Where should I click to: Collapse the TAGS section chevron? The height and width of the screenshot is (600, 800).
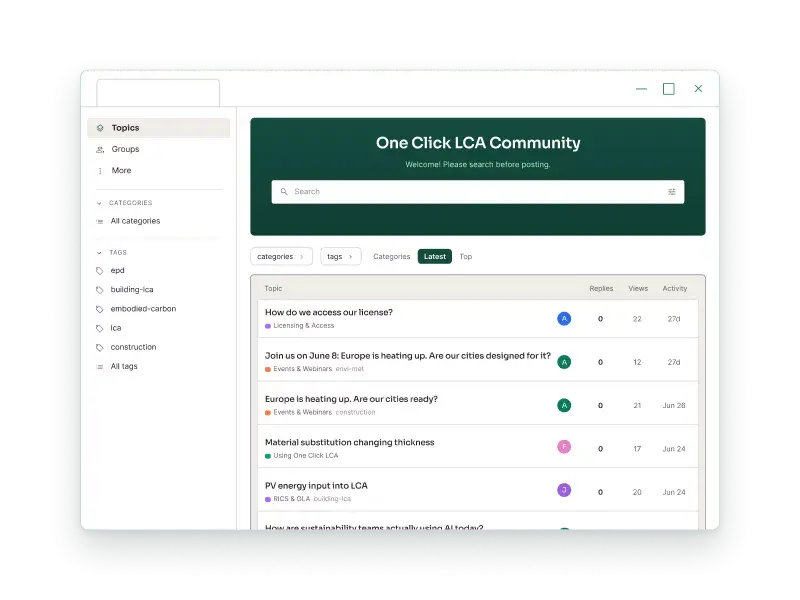[x=99, y=253]
